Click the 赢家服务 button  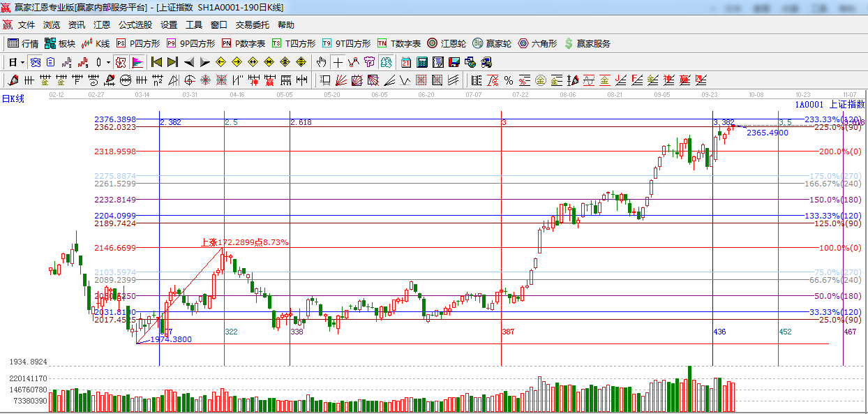click(x=588, y=43)
